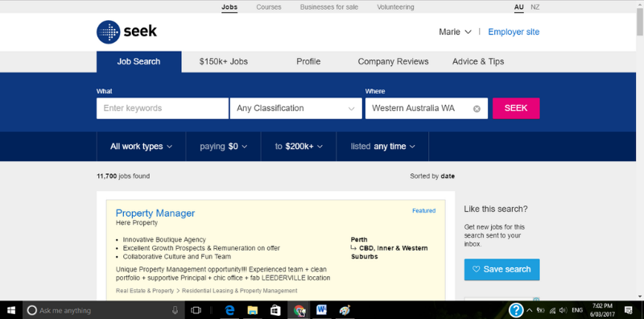Viewport: 644px width, 319px height.
Task: Expand the All work types filter
Action: pyautogui.click(x=141, y=147)
